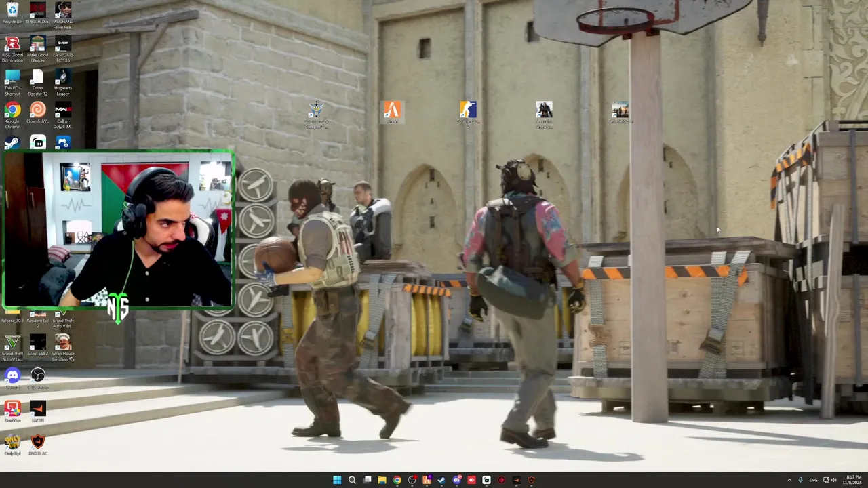
Task: Switch to FACEIT AC shield in taskbar
Action: coord(531,480)
